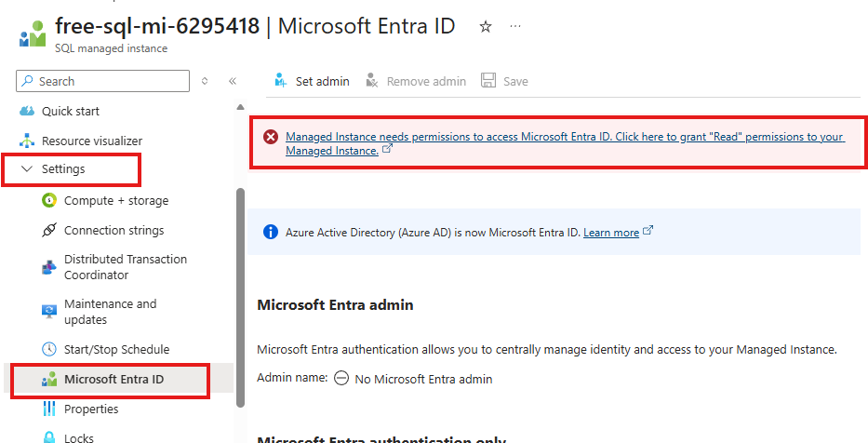Click the Resource visualizer icon
This screenshot has width=868, height=443.
tap(27, 141)
